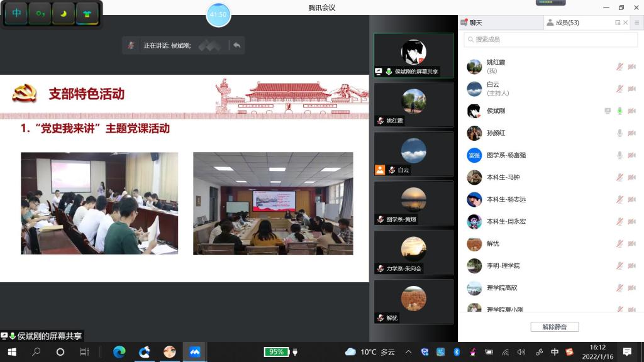Screen dimensions: 644x362
Task: Open the 聊天 chat tab
Action: pos(472,23)
